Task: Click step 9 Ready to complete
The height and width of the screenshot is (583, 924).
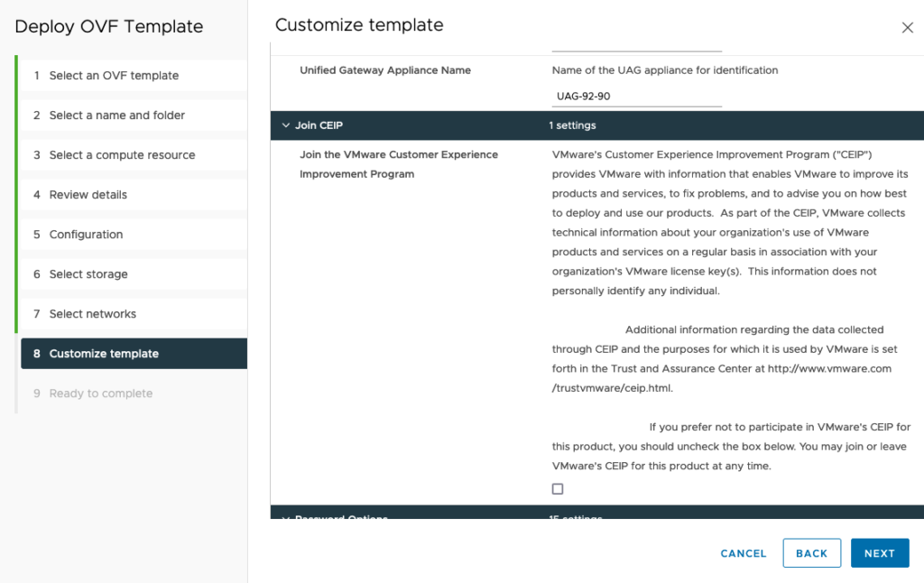Action: pos(100,393)
